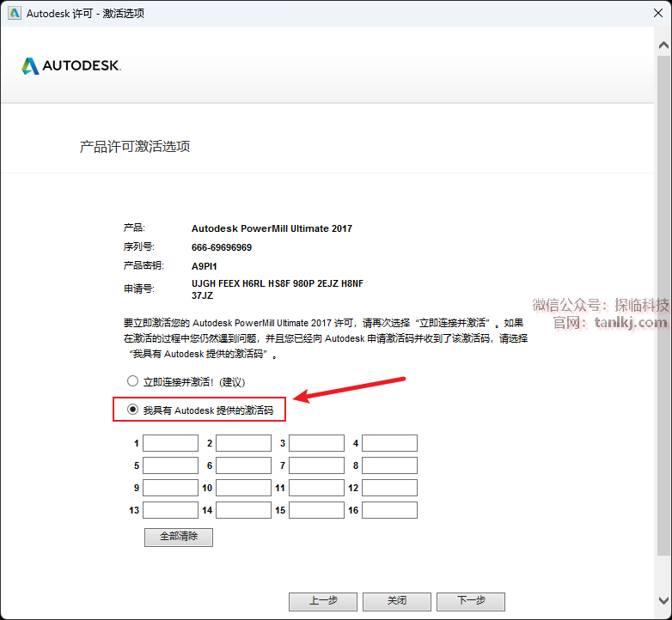Click the 序列号 label
This screenshot has width=672, height=620.
(x=139, y=246)
